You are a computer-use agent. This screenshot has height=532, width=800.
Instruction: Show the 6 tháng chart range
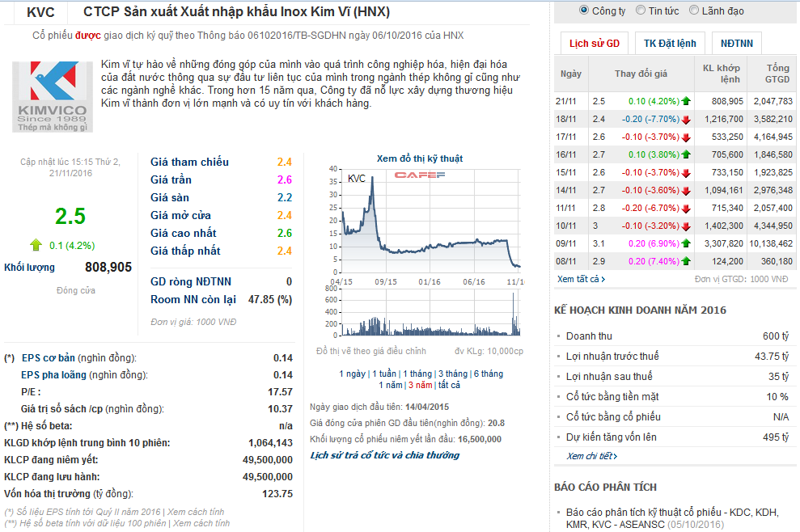coord(489,374)
